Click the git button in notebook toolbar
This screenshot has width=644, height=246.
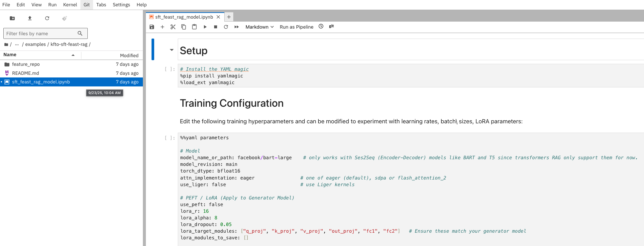click(x=331, y=27)
